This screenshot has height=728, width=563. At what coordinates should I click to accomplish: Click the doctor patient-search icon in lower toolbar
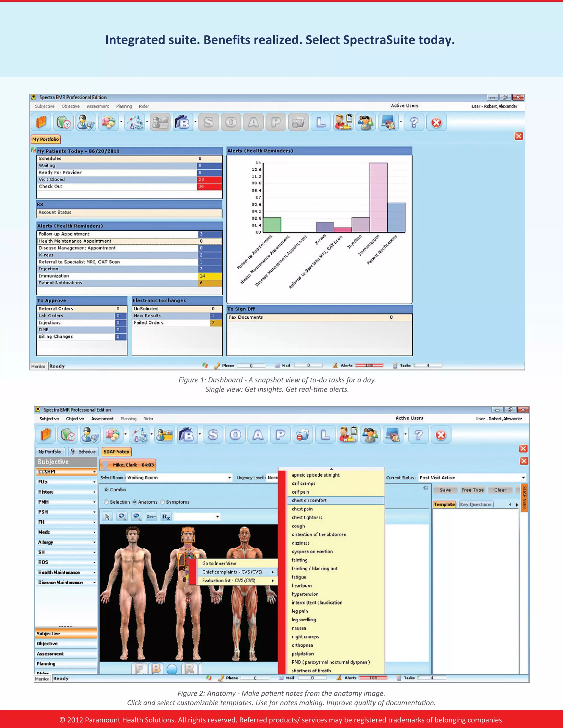point(90,435)
